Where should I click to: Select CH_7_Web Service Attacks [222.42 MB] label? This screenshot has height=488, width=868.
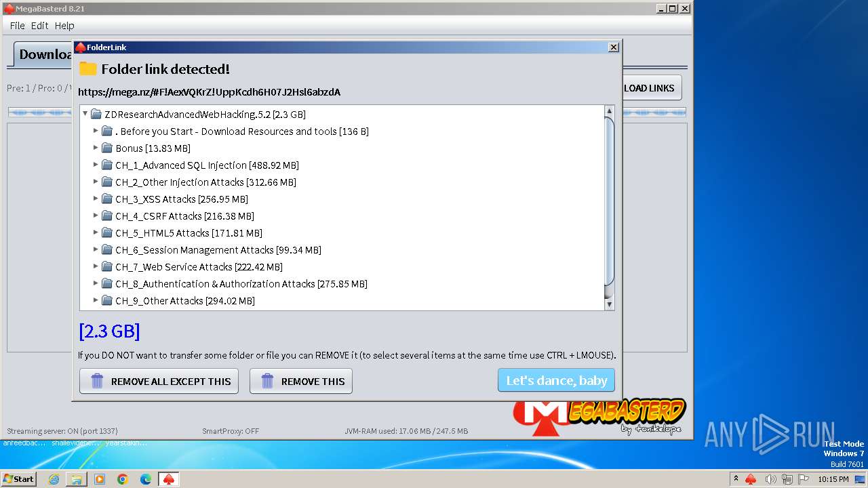pyautogui.click(x=199, y=266)
